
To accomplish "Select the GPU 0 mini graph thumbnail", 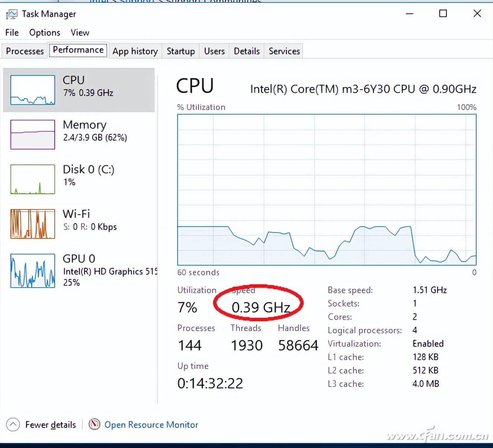I will pos(33,271).
